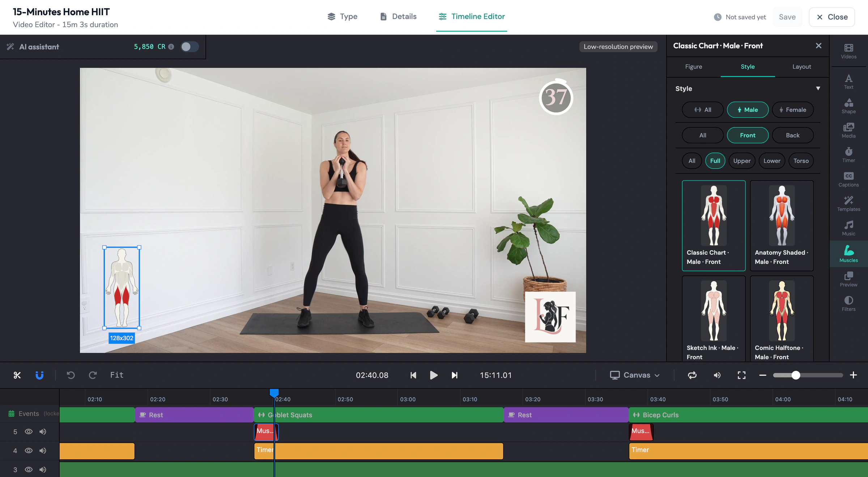Mute track 4 audio

43,450
